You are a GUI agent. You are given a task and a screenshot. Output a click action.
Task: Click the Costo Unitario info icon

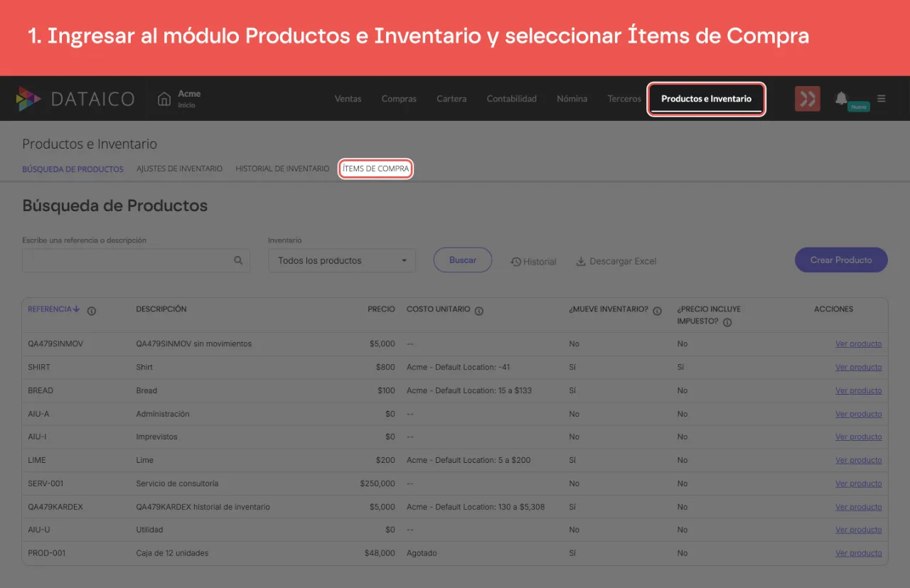pos(479,311)
